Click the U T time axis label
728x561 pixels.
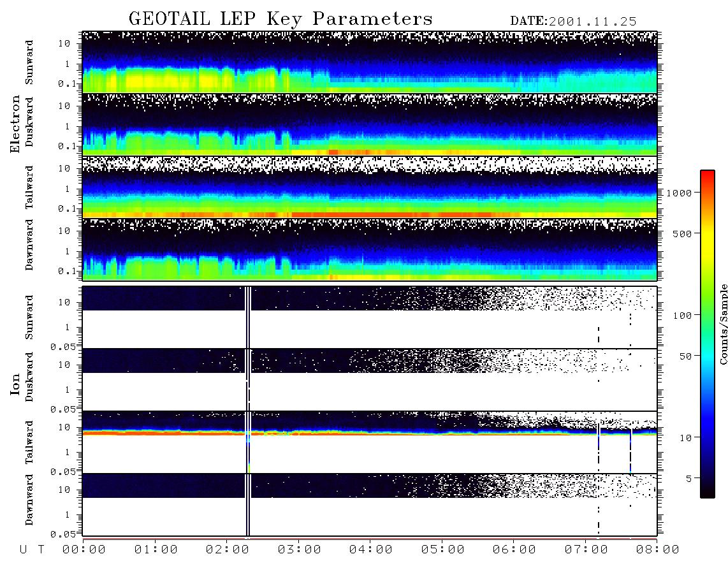pos(32,550)
